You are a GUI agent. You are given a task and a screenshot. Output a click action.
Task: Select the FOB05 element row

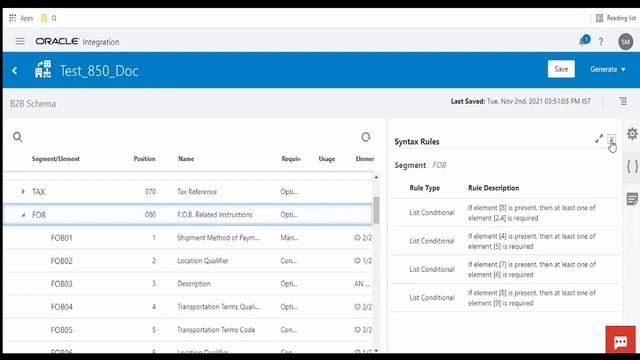pyautogui.click(x=188, y=330)
